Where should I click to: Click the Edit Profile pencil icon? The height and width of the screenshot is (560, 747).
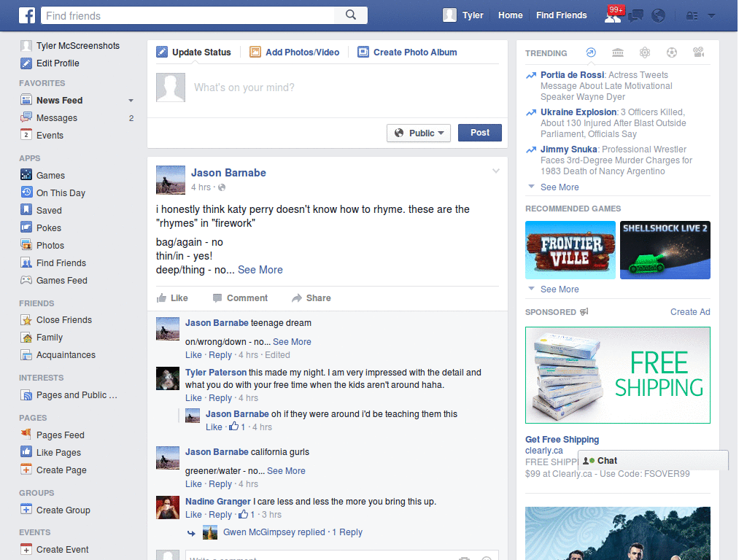pyautogui.click(x=26, y=63)
